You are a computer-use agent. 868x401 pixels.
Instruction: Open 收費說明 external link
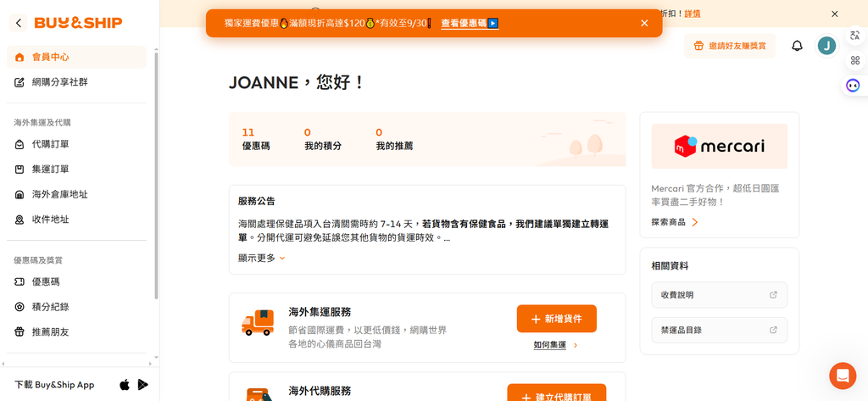click(x=720, y=295)
